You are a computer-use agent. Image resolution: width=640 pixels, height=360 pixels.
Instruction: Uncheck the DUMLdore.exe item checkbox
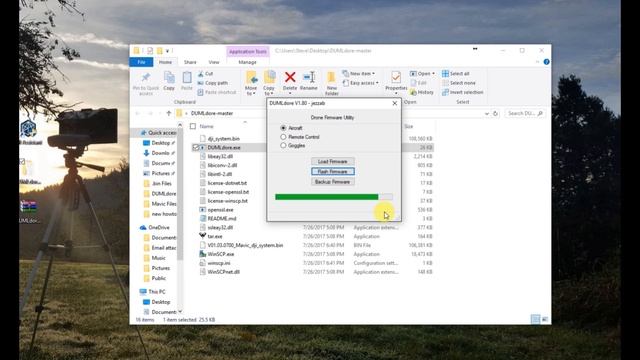pyautogui.click(x=196, y=147)
